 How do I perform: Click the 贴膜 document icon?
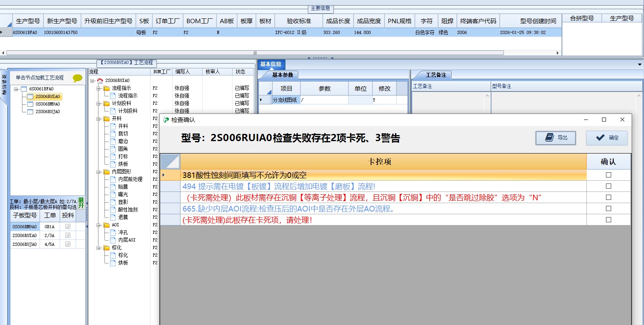113,187
